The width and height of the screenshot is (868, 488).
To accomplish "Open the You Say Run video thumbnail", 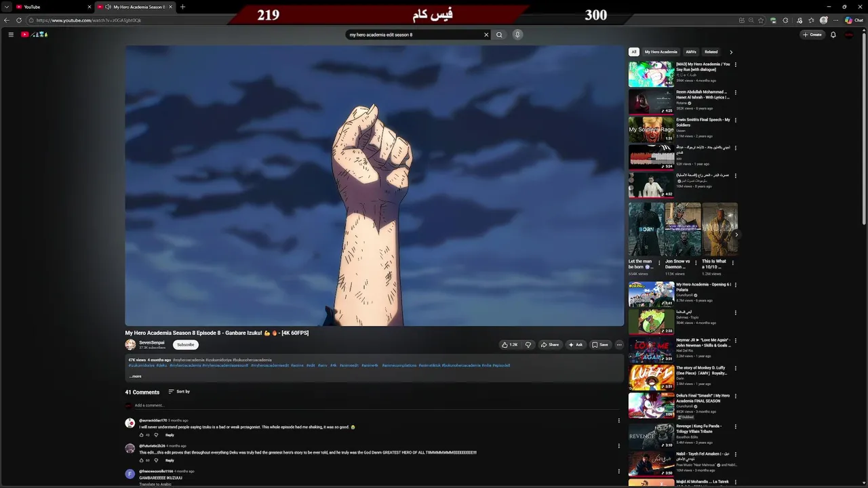I will (x=651, y=74).
